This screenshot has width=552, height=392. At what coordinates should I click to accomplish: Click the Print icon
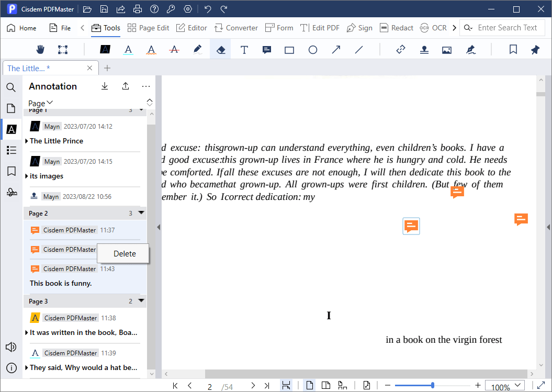138,9
